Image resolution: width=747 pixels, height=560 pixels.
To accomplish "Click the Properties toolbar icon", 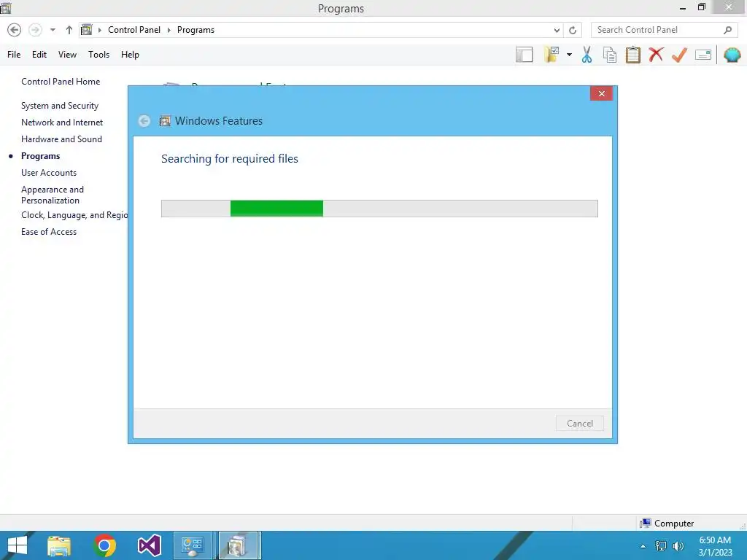I will pos(703,55).
